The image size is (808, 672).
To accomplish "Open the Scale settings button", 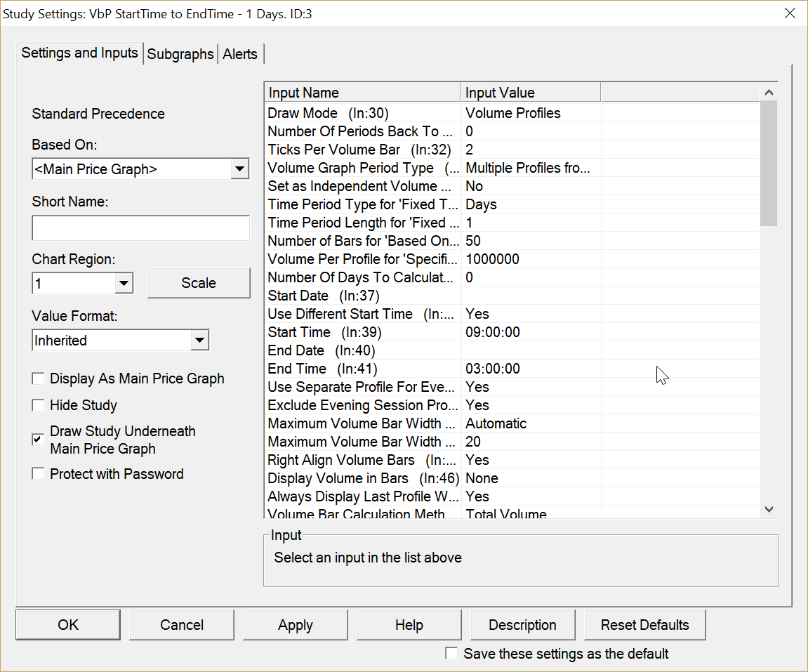I will pyautogui.click(x=199, y=283).
